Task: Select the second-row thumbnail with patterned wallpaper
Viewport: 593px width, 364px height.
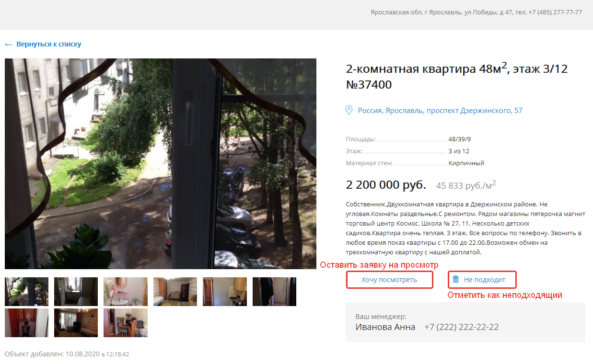Action: pyautogui.click(x=76, y=323)
